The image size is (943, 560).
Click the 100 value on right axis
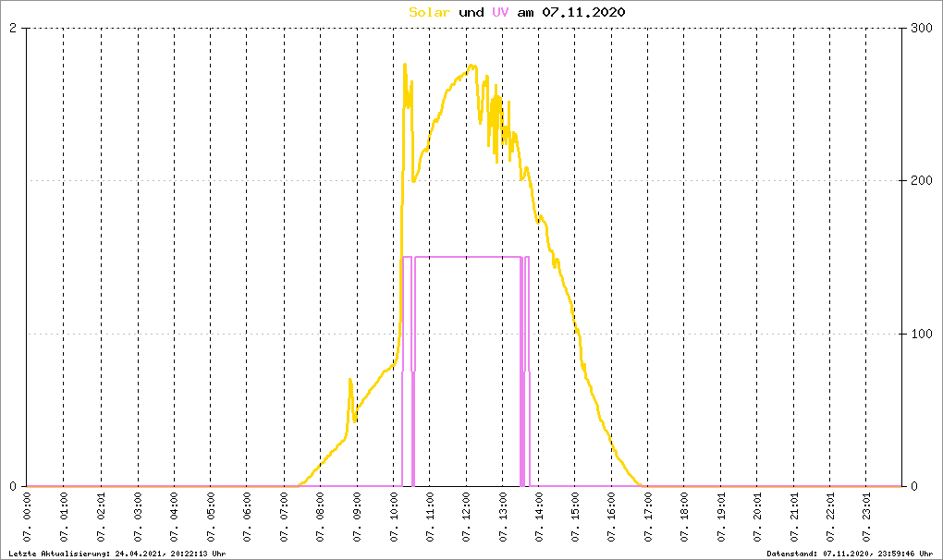coord(921,334)
